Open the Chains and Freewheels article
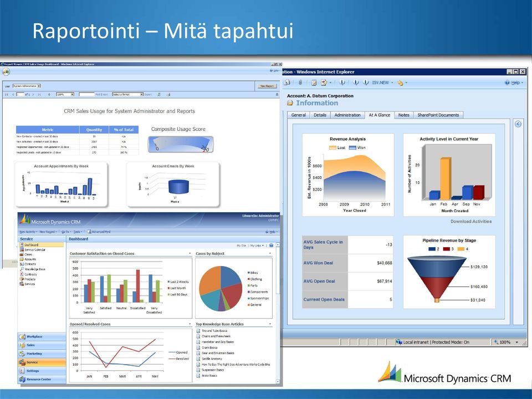This screenshot has width=532, height=399. tap(216, 336)
